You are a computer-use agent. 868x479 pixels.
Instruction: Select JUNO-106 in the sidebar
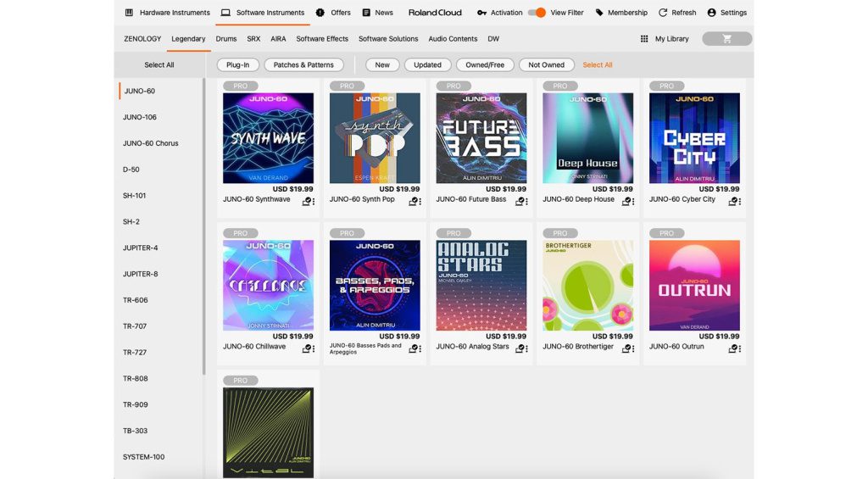140,117
